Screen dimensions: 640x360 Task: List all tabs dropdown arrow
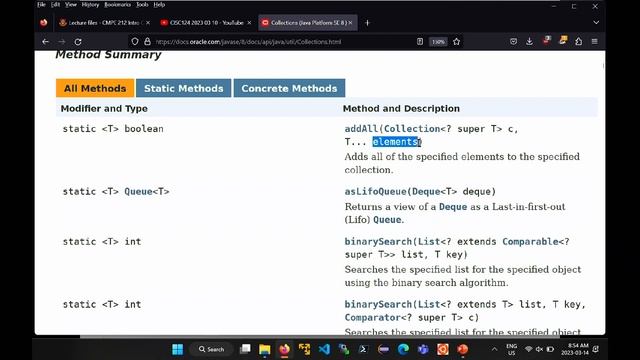[x=596, y=23]
